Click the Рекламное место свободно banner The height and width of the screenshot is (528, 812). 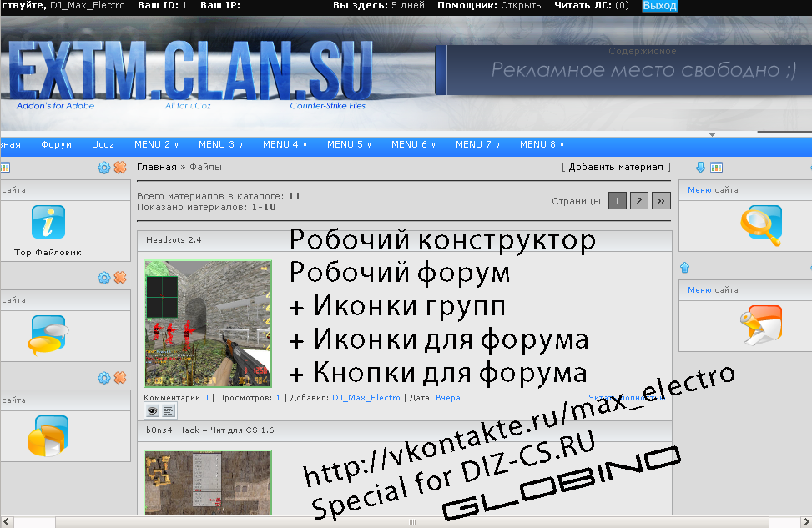coord(623,70)
